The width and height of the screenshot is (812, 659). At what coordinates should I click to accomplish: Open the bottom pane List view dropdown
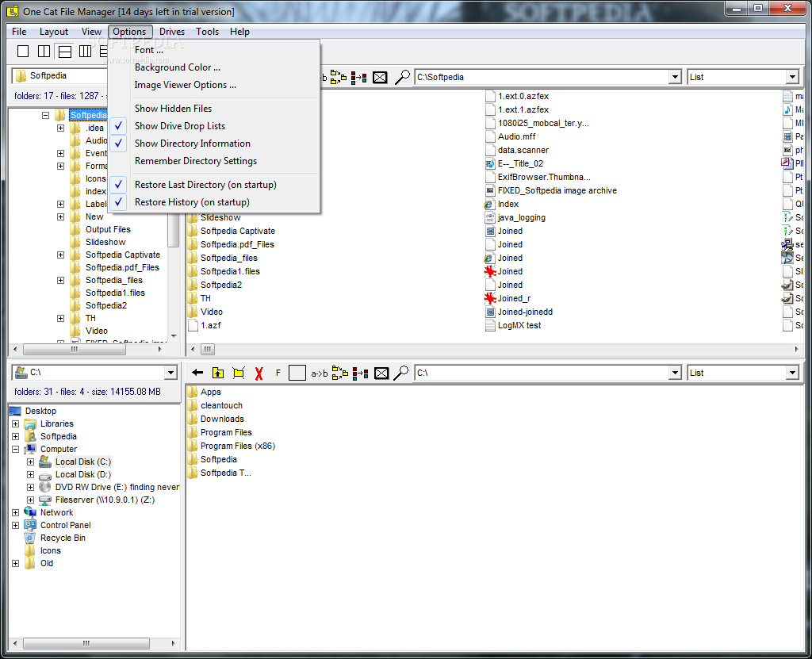792,373
